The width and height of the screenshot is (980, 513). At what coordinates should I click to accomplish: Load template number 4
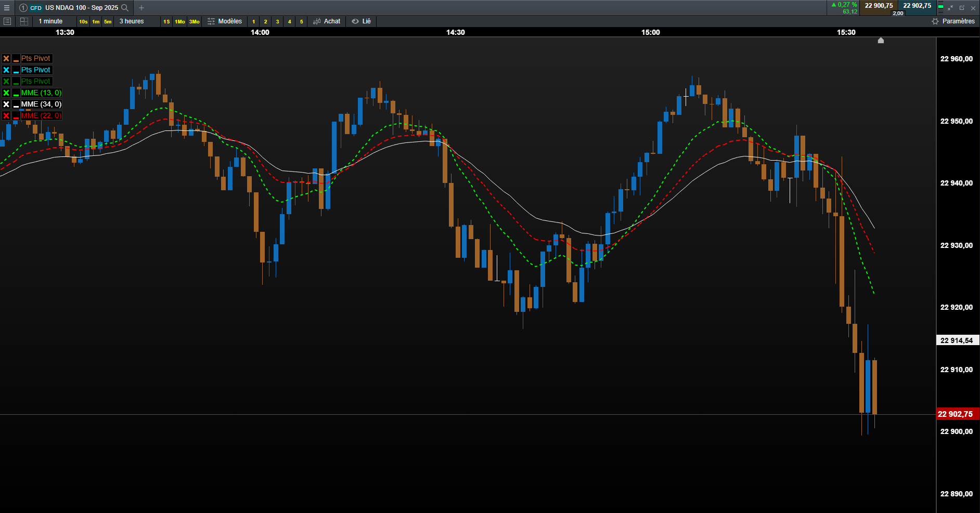click(290, 21)
